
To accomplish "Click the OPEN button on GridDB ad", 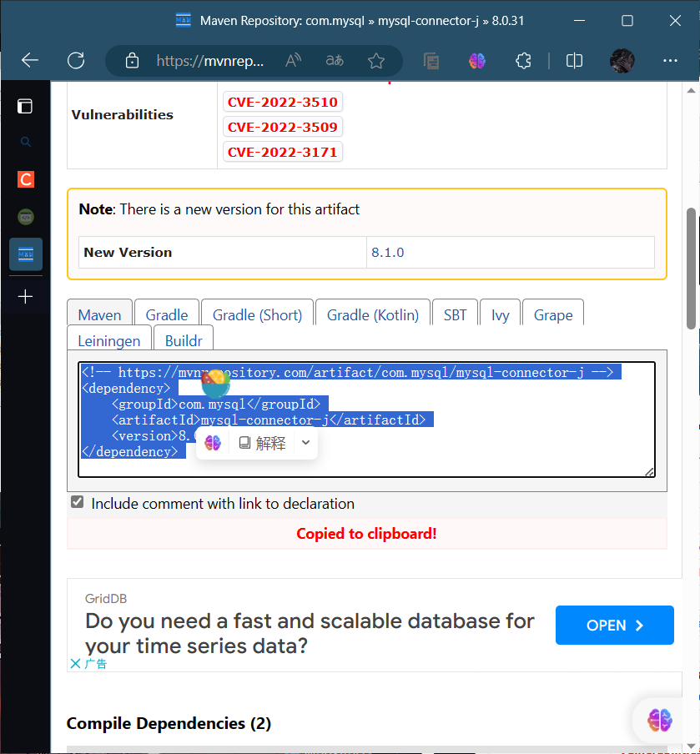I will 614,625.
